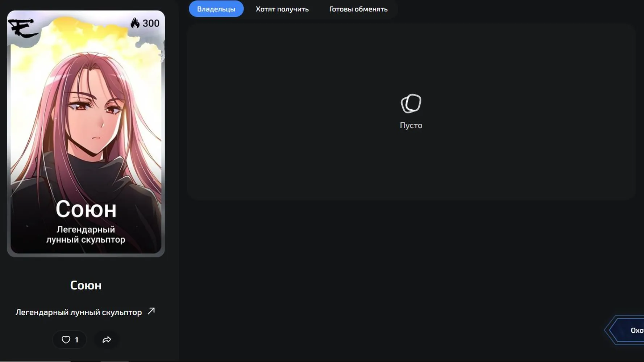Image resolution: width=644 pixels, height=362 pixels.
Task: Select the Готовы обменять tab
Action: (x=358, y=9)
